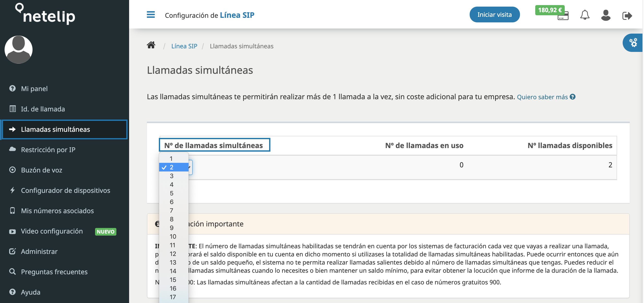This screenshot has height=303, width=644.
Task: Click the 180,92 € balance badge
Action: (550, 10)
